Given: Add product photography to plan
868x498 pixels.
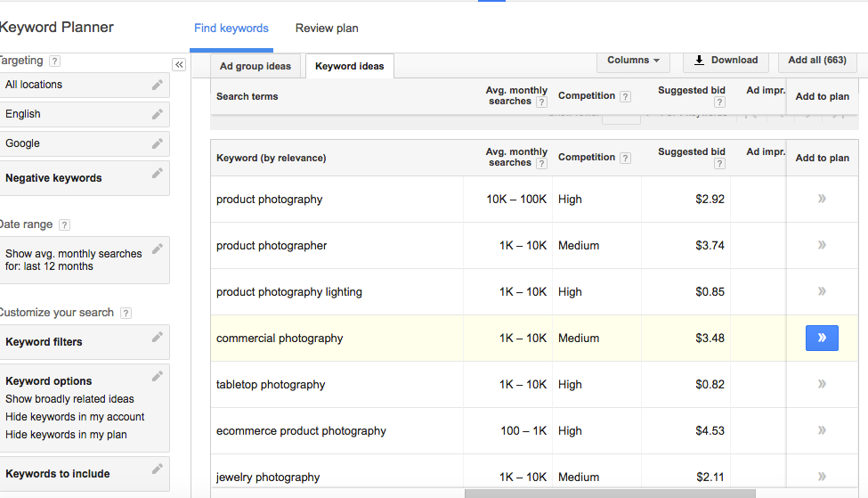Looking at the screenshot, I should (822, 199).
